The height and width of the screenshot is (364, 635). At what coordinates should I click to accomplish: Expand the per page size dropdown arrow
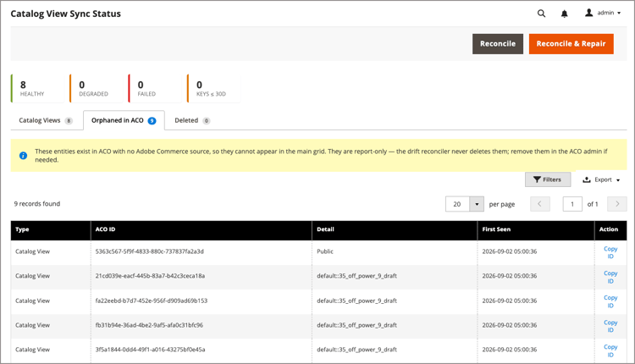tap(477, 204)
